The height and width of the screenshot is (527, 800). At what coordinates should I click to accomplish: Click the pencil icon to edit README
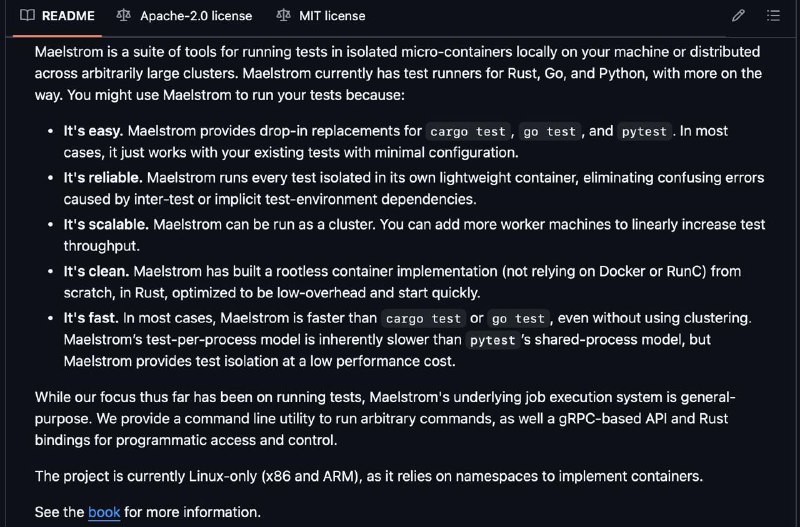pos(738,16)
